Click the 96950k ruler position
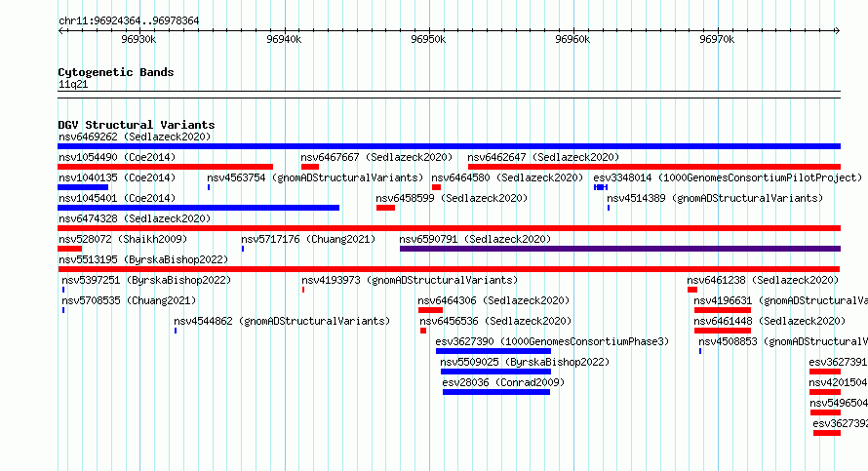The width and height of the screenshot is (868, 471). pos(428,39)
